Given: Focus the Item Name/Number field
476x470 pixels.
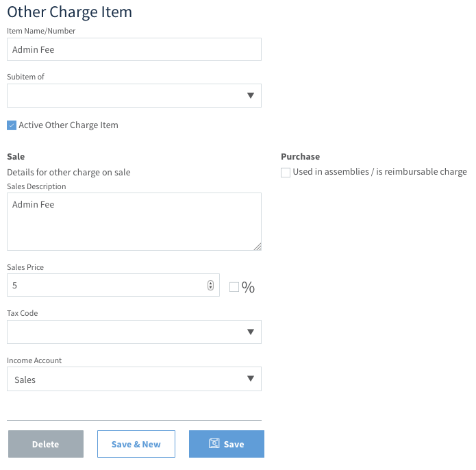Looking at the screenshot, I should pos(134,49).
